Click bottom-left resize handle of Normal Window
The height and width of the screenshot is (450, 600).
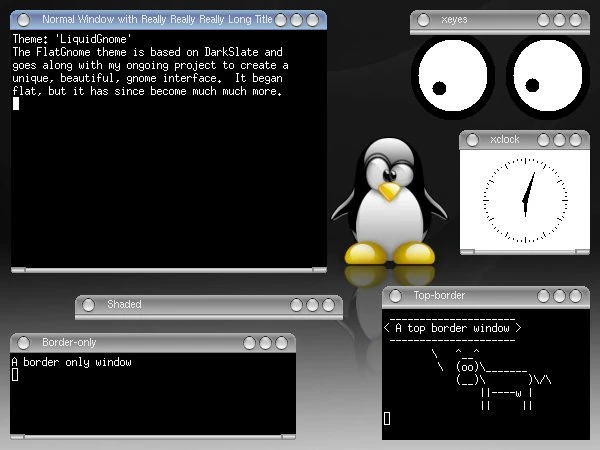(18, 270)
